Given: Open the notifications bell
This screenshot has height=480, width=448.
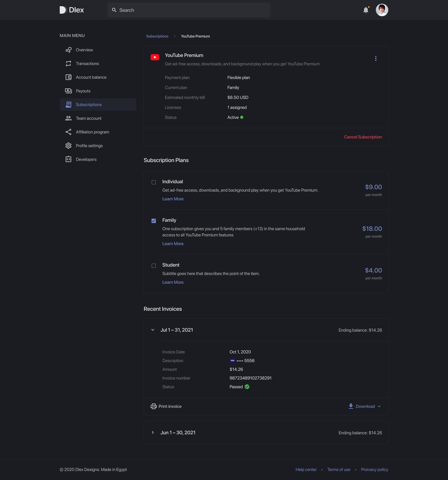Looking at the screenshot, I should (366, 10).
